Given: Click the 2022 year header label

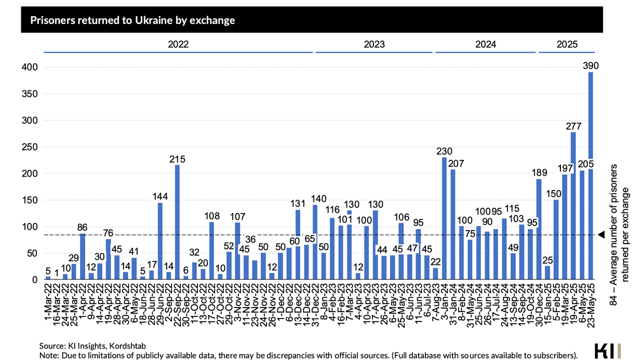Looking at the screenshot, I should pos(178,44).
